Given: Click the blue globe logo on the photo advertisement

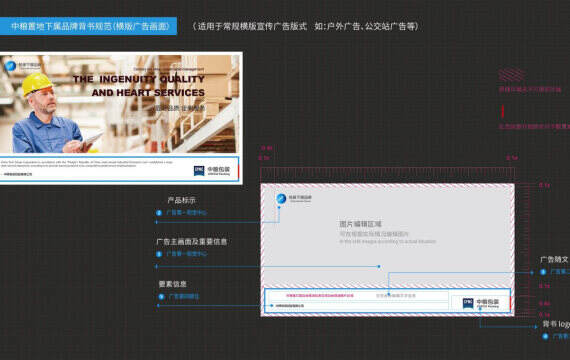Looking at the screenshot, I should [x=10, y=66].
